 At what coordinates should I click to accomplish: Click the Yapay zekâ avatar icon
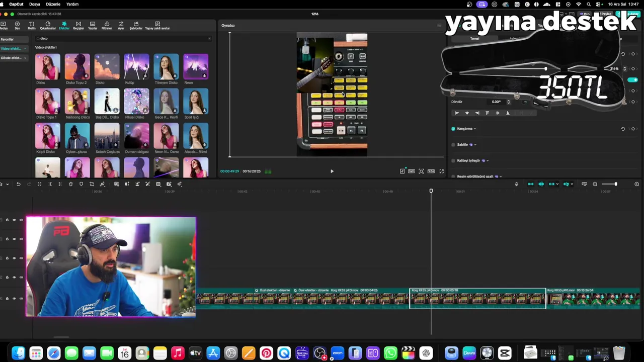click(x=157, y=26)
